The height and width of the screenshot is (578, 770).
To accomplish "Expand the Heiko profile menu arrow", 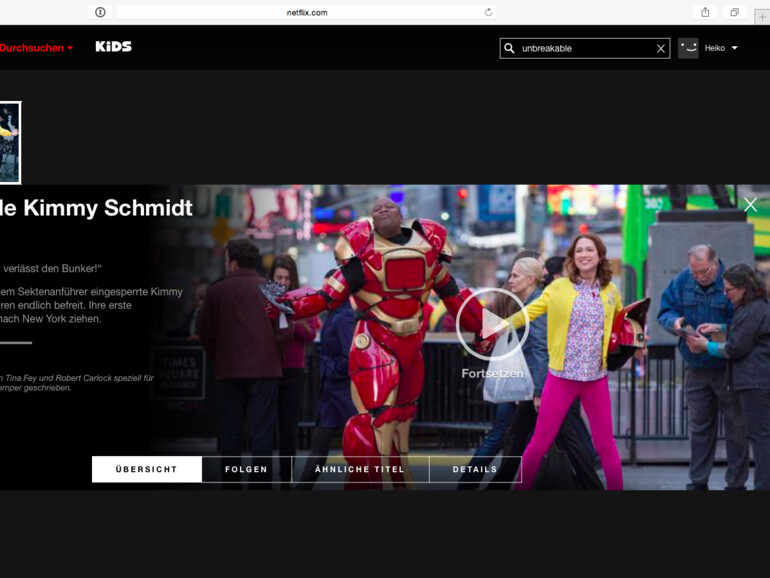I will [735, 48].
